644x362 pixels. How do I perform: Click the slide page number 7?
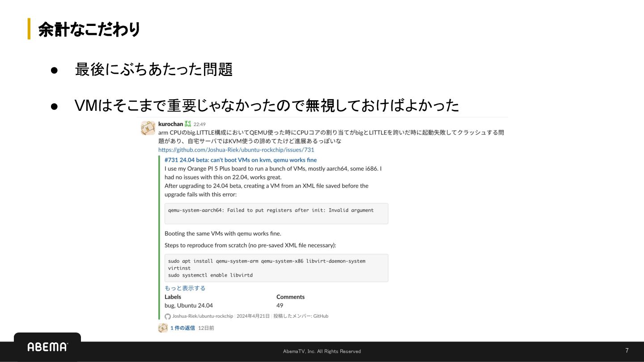pyautogui.click(x=627, y=350)
